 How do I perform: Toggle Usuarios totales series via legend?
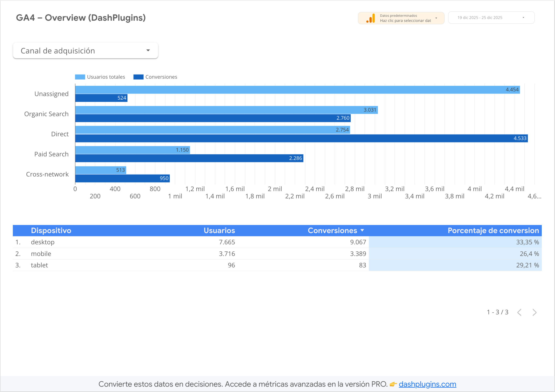click(x=106, y=77)
